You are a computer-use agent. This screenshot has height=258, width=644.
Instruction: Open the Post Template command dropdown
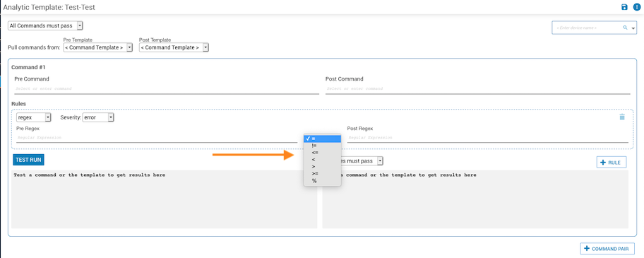click(174, 47)
